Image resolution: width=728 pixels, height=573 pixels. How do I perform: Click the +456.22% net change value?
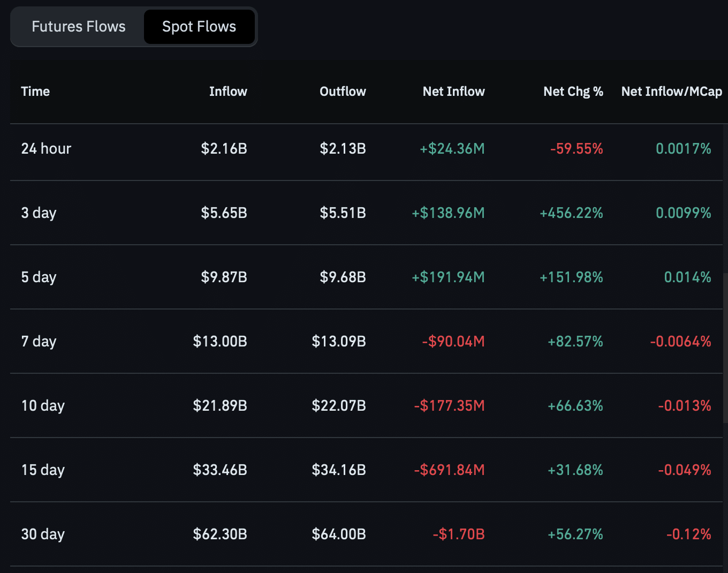pyautogui.click(x=571, y=213)
